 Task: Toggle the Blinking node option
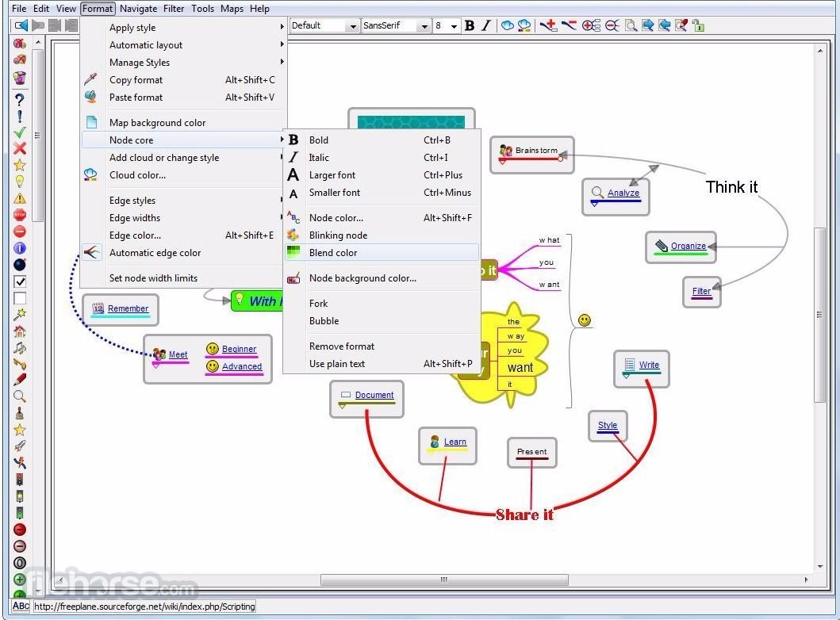[x=381, y=235]
